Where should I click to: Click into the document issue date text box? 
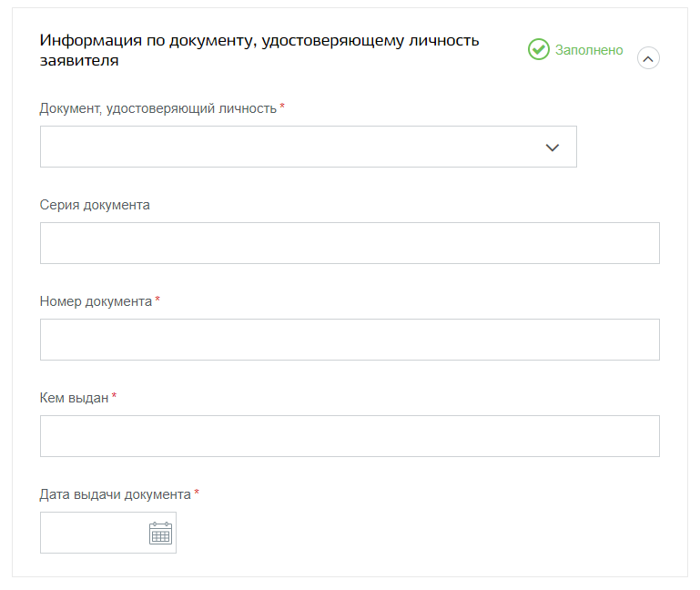93,533
